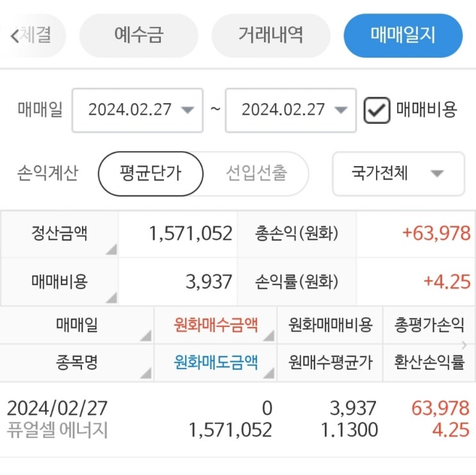Select the 선입선출 calculation option

256,174
